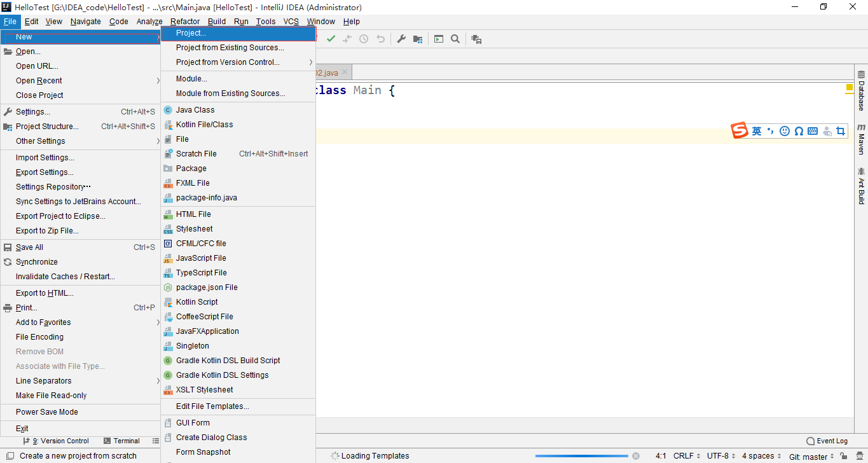The width and height of the screenshot is (868, 463).
Task: Cancel the Loading Templates progress task
Action: coord(635,456)
